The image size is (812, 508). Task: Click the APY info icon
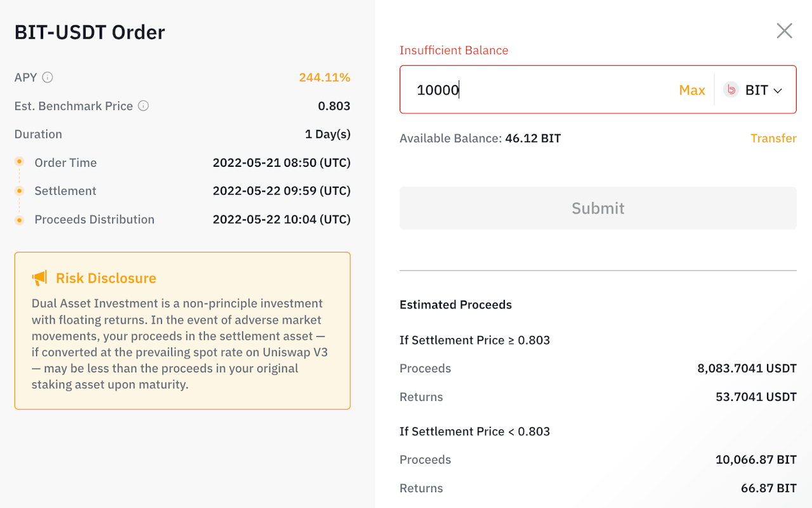pyautogui.click(x=48, y=77)
